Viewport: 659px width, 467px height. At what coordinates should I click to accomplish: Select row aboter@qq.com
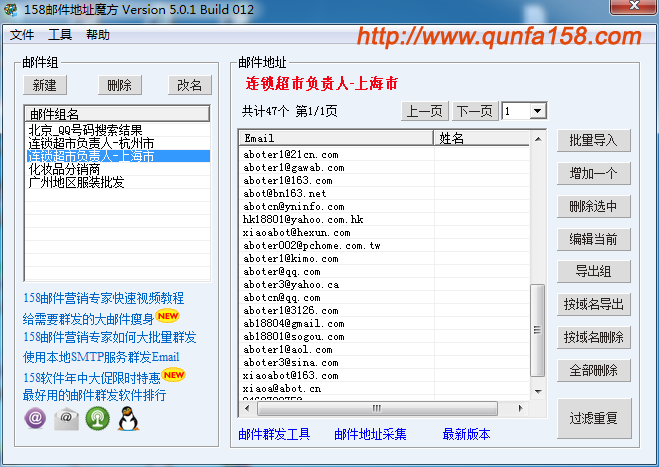point(385,272)
